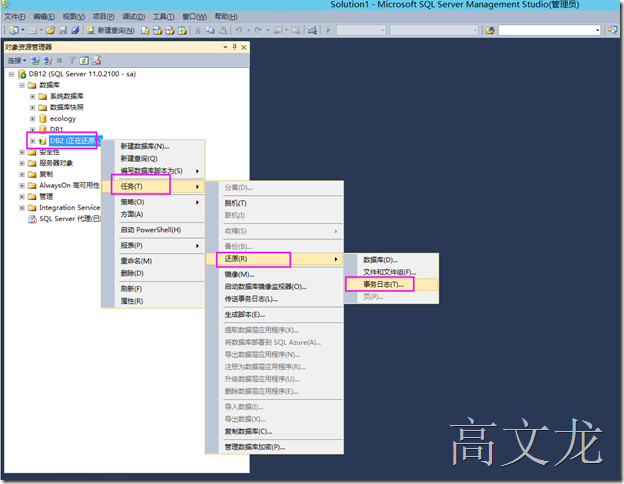Image resolution: width=624 pixels, height=484 pixels.
Task: Close the 对象资源管理器 panel
Action: click(244, 47)
